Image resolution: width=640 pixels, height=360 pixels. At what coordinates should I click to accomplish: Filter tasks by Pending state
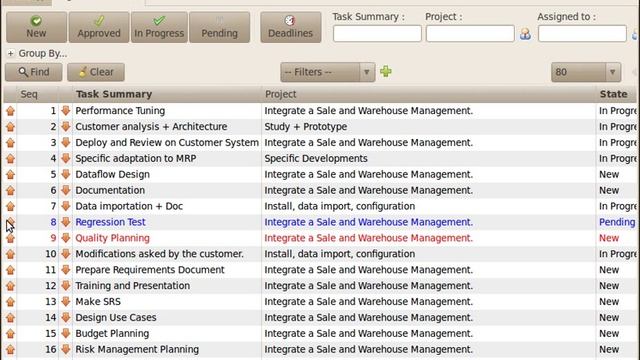[220, 27]
